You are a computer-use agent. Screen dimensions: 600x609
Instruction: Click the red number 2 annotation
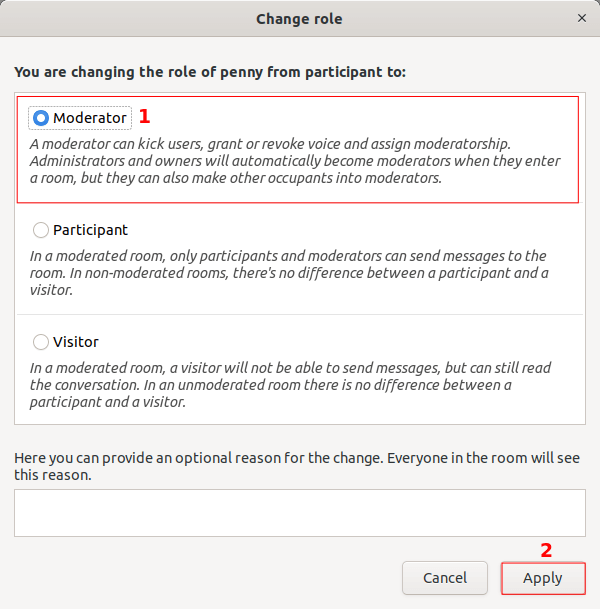546,550
